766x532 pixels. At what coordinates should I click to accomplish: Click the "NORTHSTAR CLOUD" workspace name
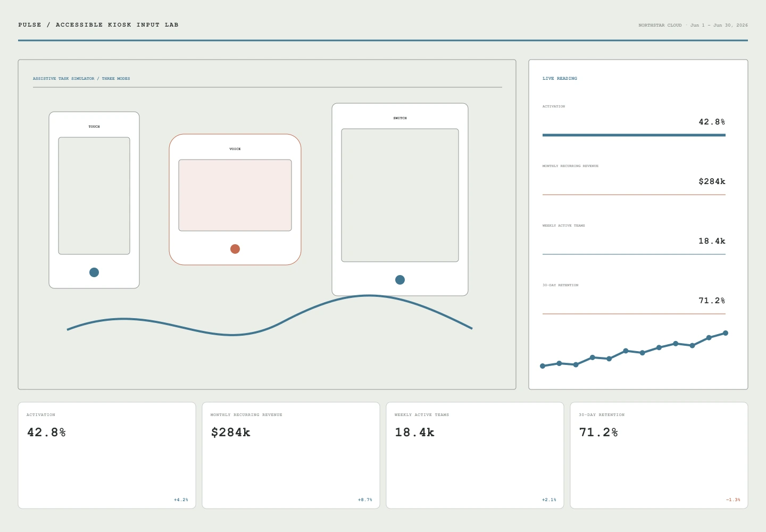(660, 26)
